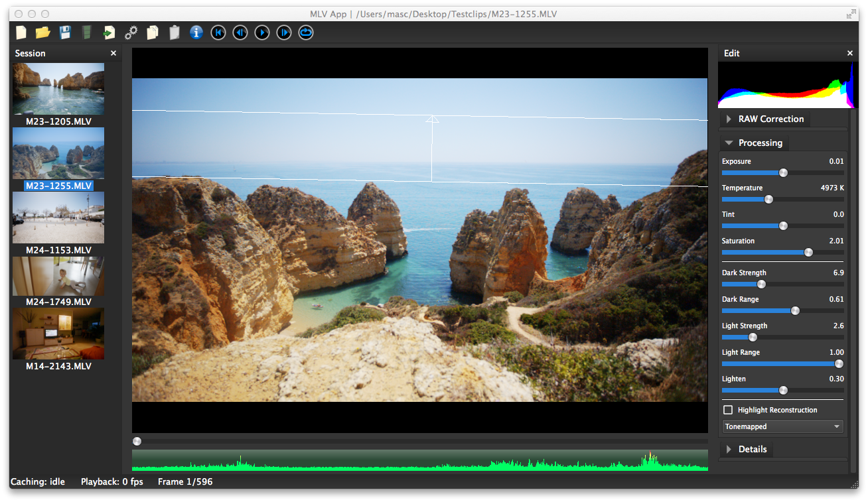Screen dimensions: 868x502
Task: Click the Dark Range slider handle
Action: [795, 310]
